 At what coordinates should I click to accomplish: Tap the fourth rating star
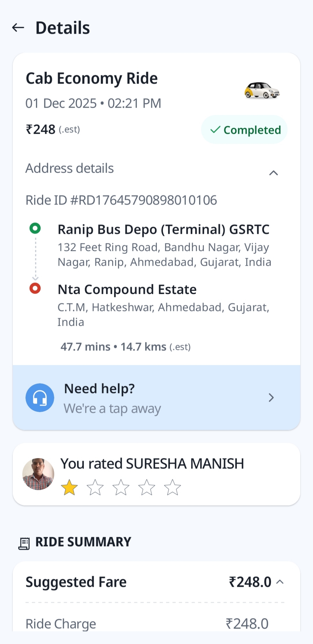147,487
